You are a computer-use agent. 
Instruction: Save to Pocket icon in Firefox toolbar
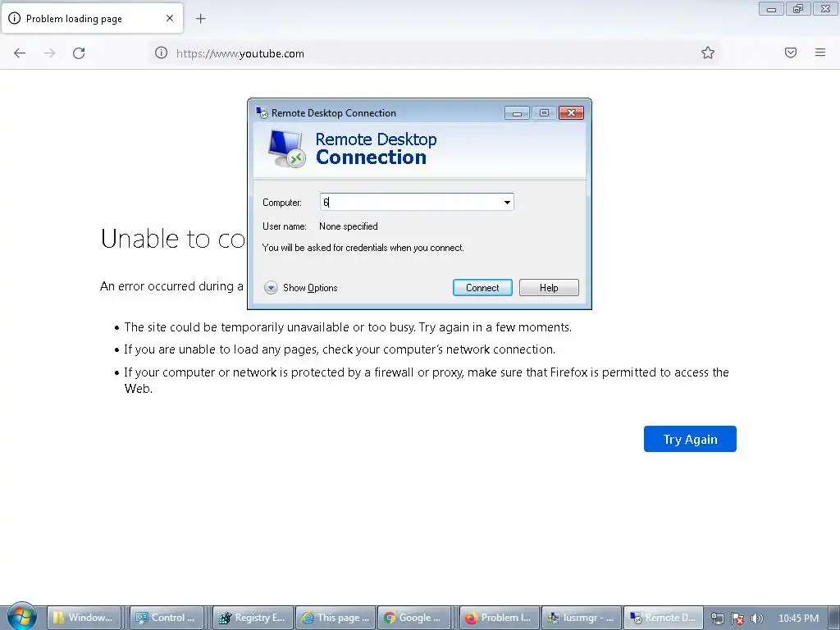pyautogui.click(x=790, y=52)
